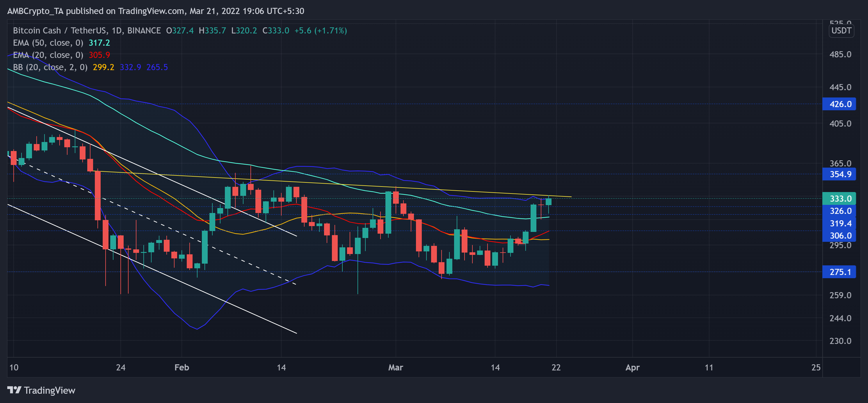Click the 24 date label on time axis
The height and width of the screenshot is (403, 868).
tap(121, 367)
